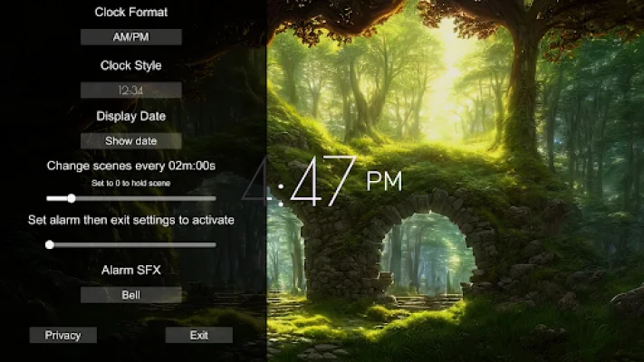Open the Privacy page
The width and height of the screenshot is (644, 362).
(x=62, y=335)
